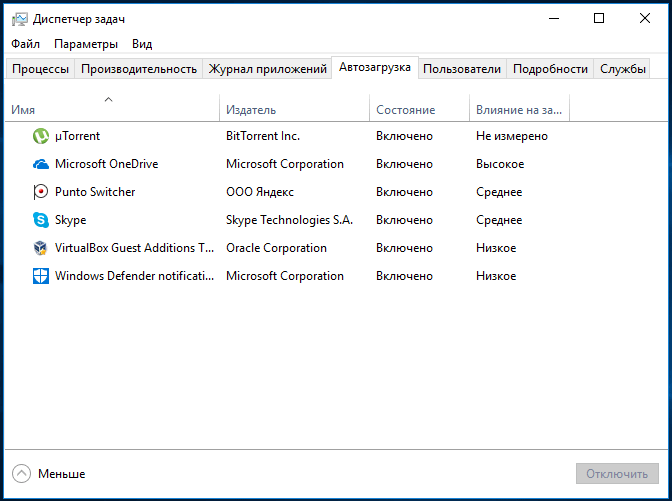
Task: Click publisher Skype Technologies S.A.
Action: pos(290,220)
